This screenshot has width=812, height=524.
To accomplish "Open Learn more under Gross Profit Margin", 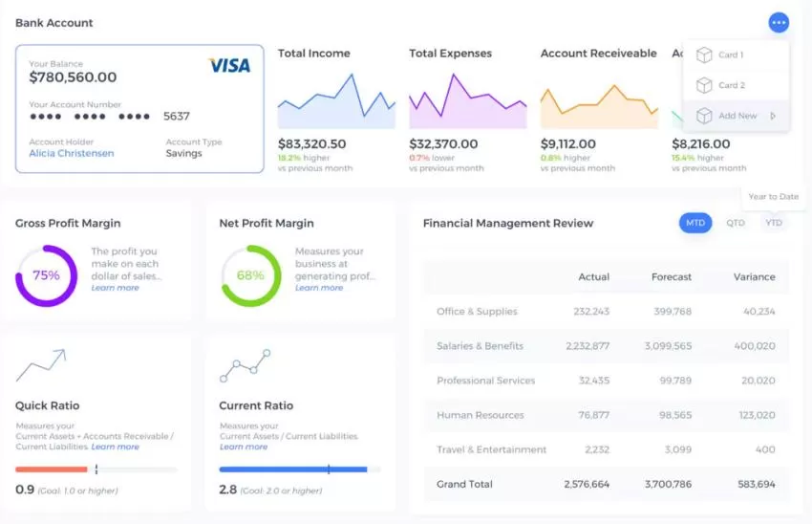I will (115, 288).
